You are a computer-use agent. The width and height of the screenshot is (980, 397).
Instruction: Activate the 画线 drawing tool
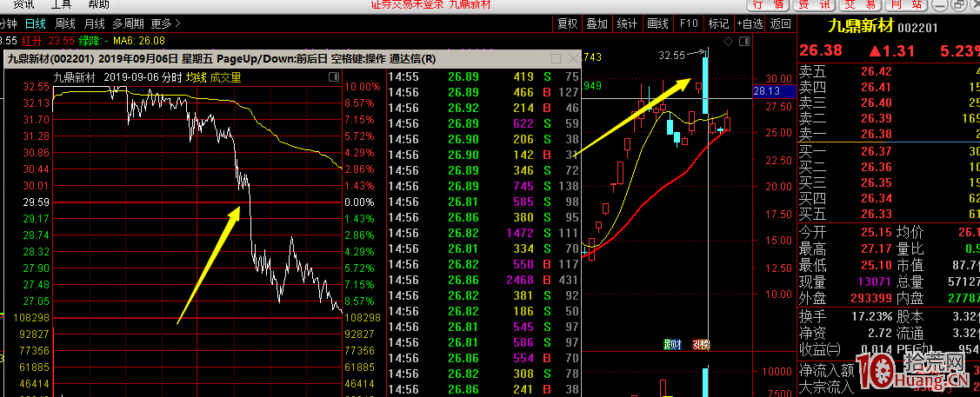[x=657, y=23]
